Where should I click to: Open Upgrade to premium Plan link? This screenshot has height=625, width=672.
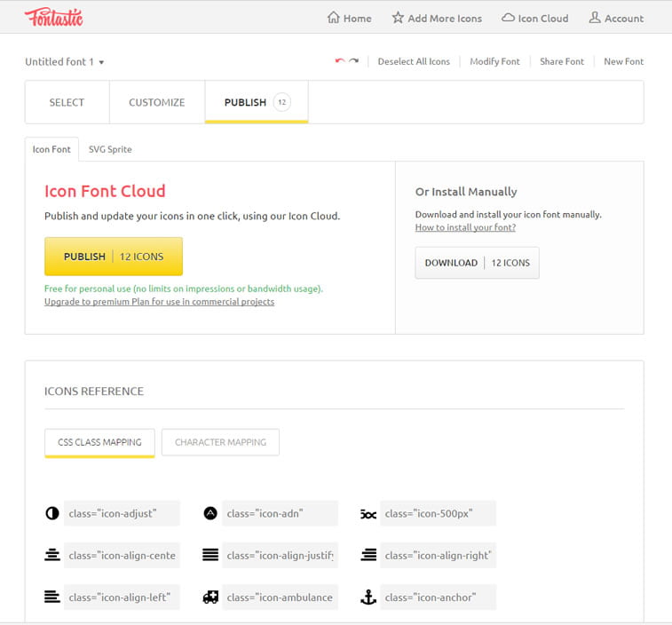point(160,302)
